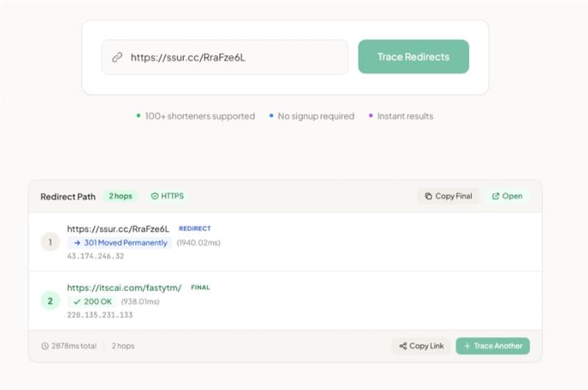Image resolution: width=588 pixels, height=390 pixels.
Task: Click the 2 hops green badge in header
Action: click(121, 196)
